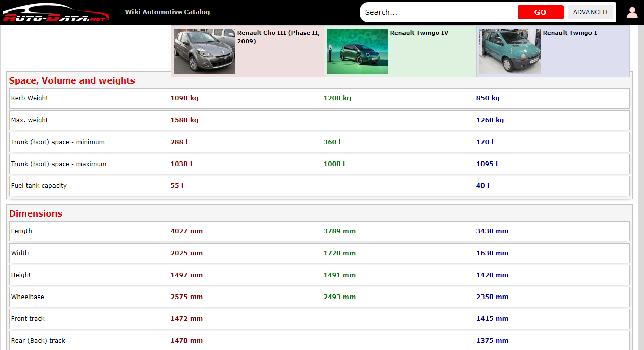Open the Renault Twingo IV car image
Screen dimensions: 644x350
pos(357,51)
